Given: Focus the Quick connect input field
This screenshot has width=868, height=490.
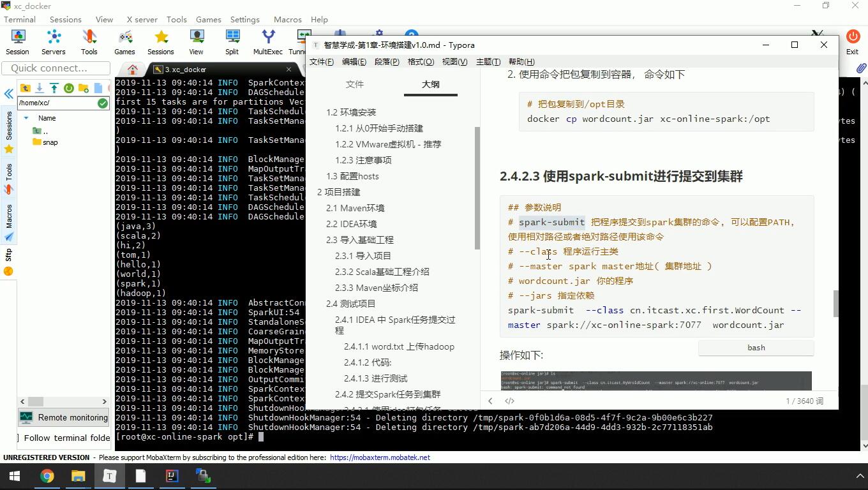Looking at the screenshot, I should coord(56,68).
